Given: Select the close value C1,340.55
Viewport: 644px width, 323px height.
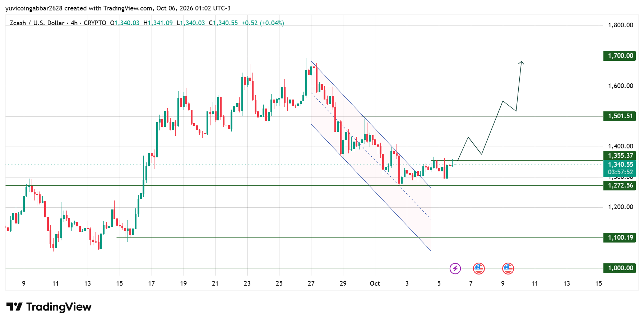Looking at the screenshot, I should pyautogui.click(x=223, y=23).
